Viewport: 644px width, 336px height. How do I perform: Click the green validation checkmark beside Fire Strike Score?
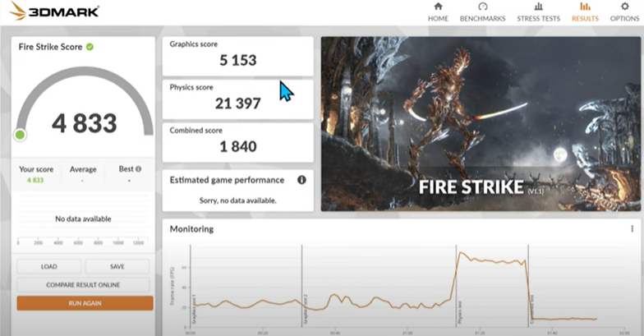point(90,47)
